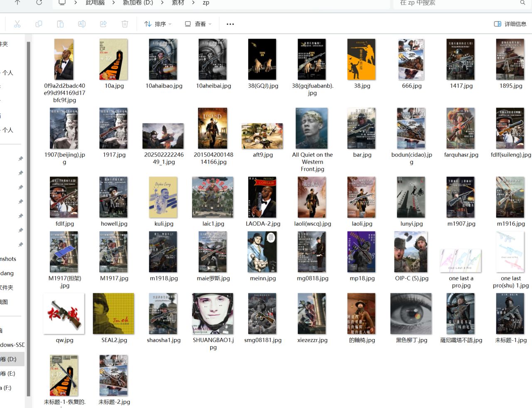Click the 在 zp 中搜索 search field
This screenshot has height=408, width=532.
pyautogui.click(x=461, y=2)
